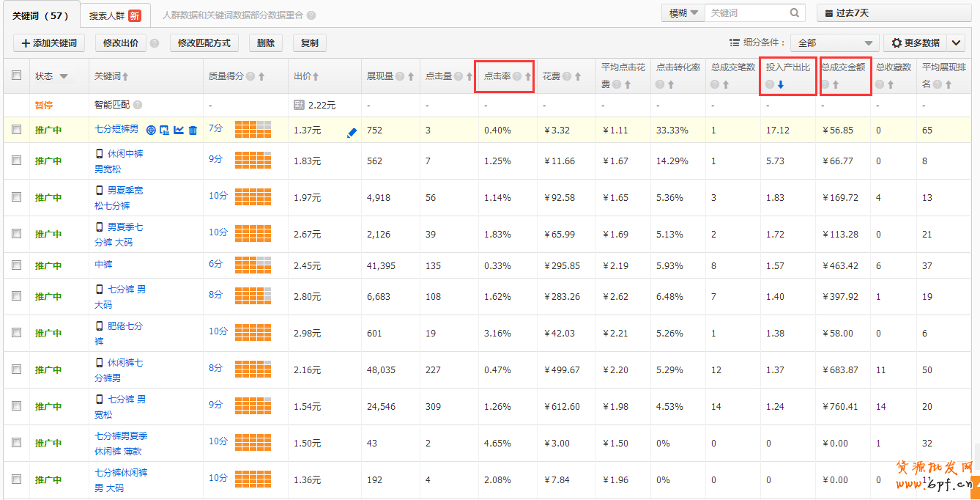Expand the 细分条件 全部 dropdown
The image size is (980, 500).
[834, 43]
